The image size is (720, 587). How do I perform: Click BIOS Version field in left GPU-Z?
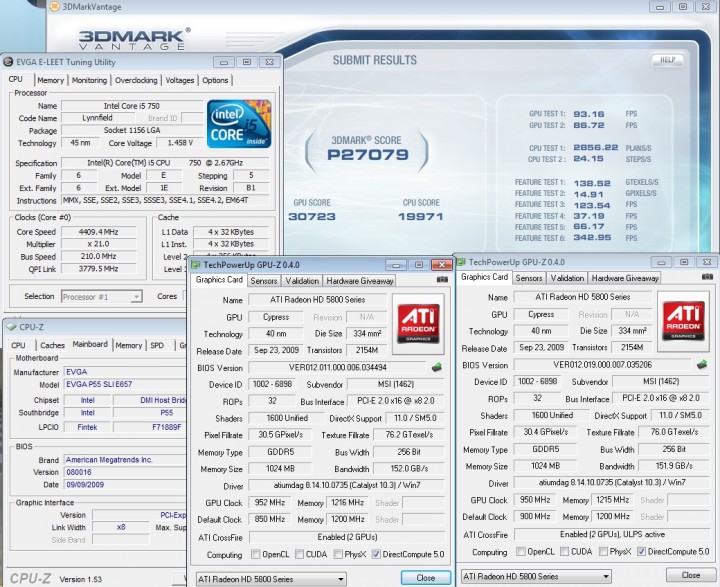click(x=338, y=367)
